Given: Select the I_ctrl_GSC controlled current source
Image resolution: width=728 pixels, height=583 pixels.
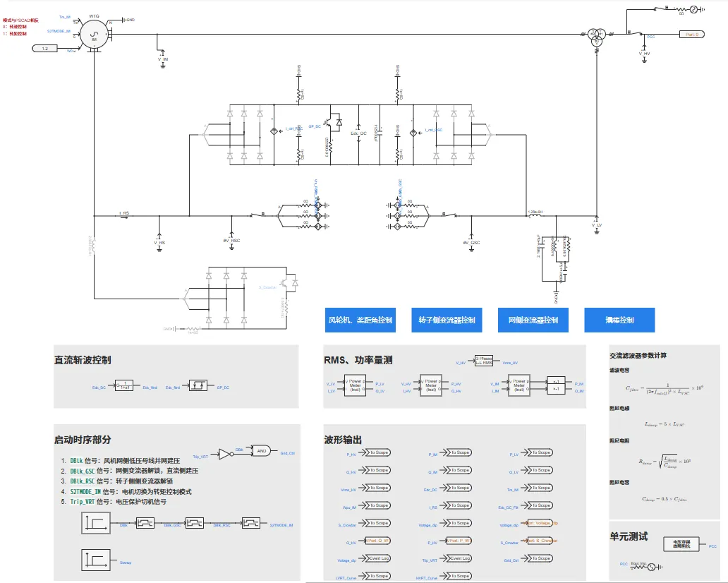Looking at the screenshot, I should click(413, 133).
